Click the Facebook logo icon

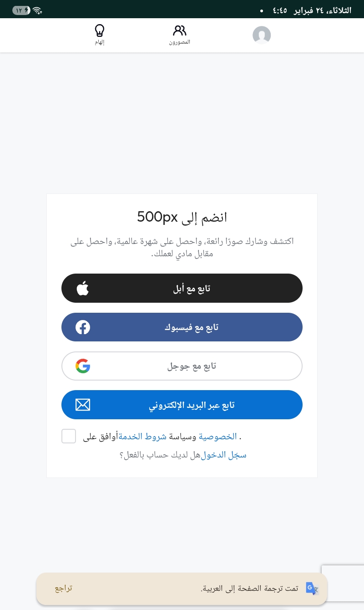83,327
